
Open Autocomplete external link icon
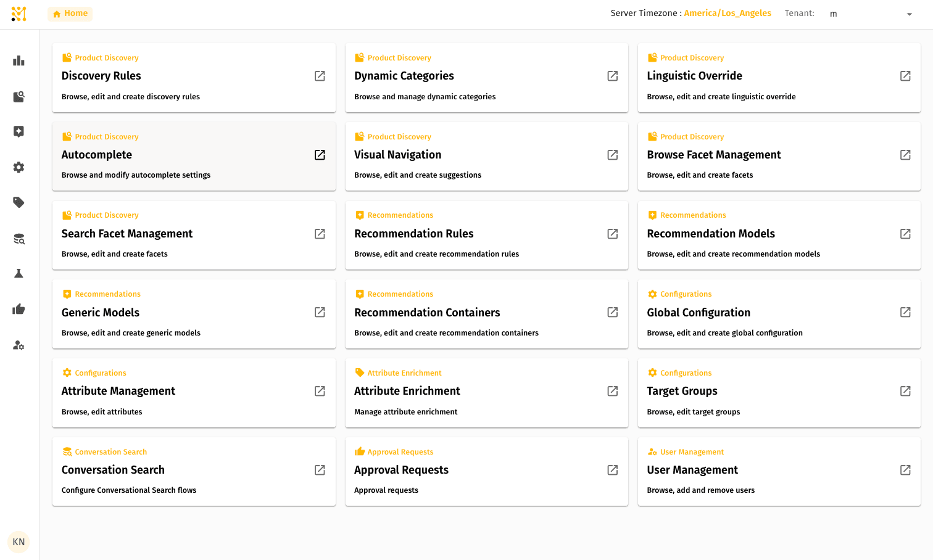[x=320, y=155]
